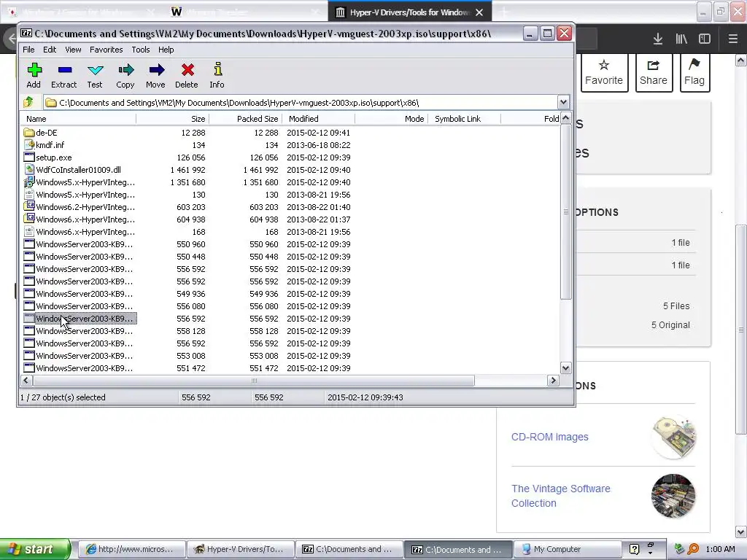This screenshot has height=560, width=747.
Task: Sort by Modified column header
Action: pyautogui.click(x=318, y=119)
